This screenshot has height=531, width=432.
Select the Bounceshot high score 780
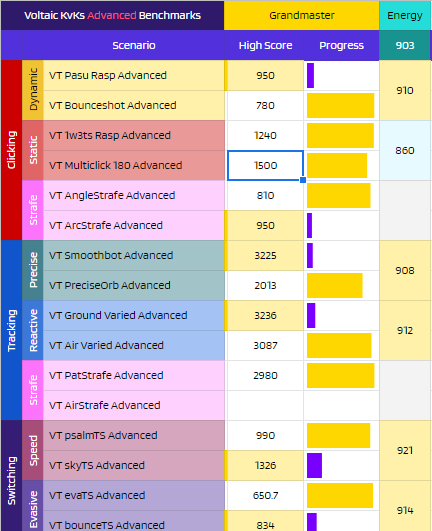click(x=265, y=105)
